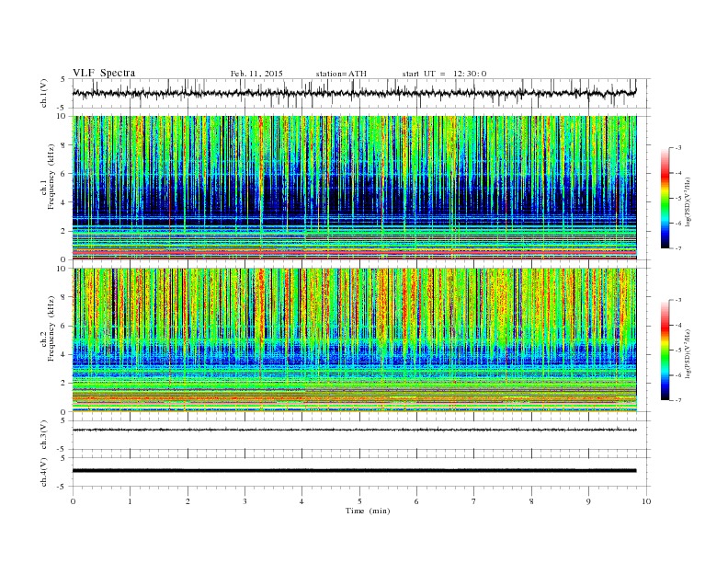Select the date text "Feb. 11, 2015"
Image resolution: width=728 pixels, height=563 pixels.
pos(256,74)
